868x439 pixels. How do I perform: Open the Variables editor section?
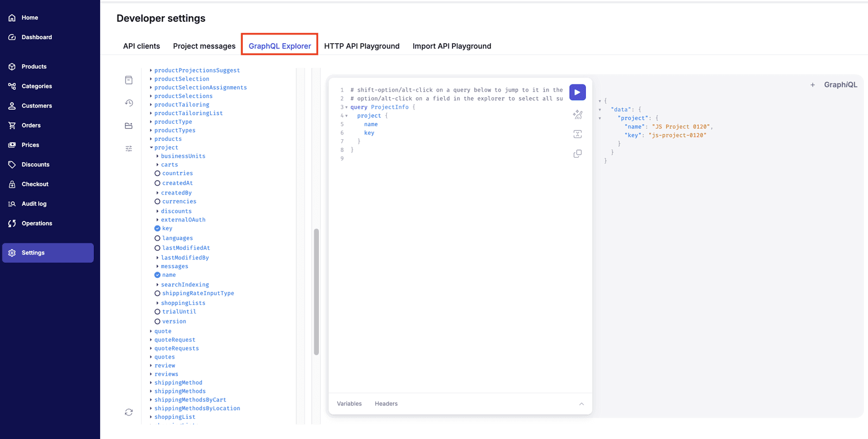click(x=349, y=404)
